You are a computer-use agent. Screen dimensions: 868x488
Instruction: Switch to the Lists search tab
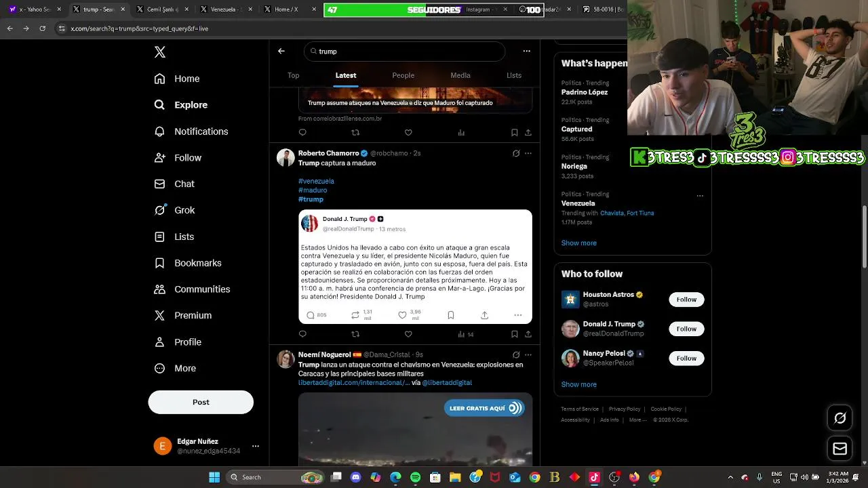[x=514, y=75]
